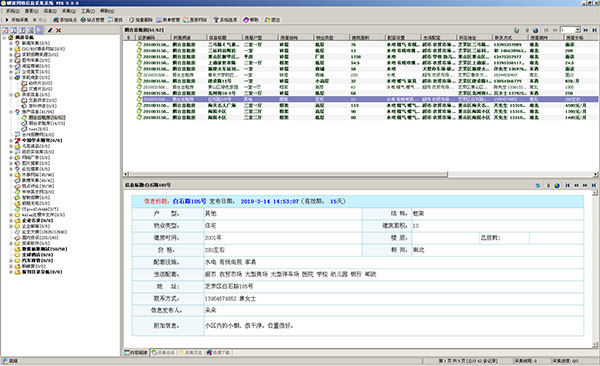Click the 停止 stop toolbar button
This screenshot has height=366, width=600.
[40, 20]
